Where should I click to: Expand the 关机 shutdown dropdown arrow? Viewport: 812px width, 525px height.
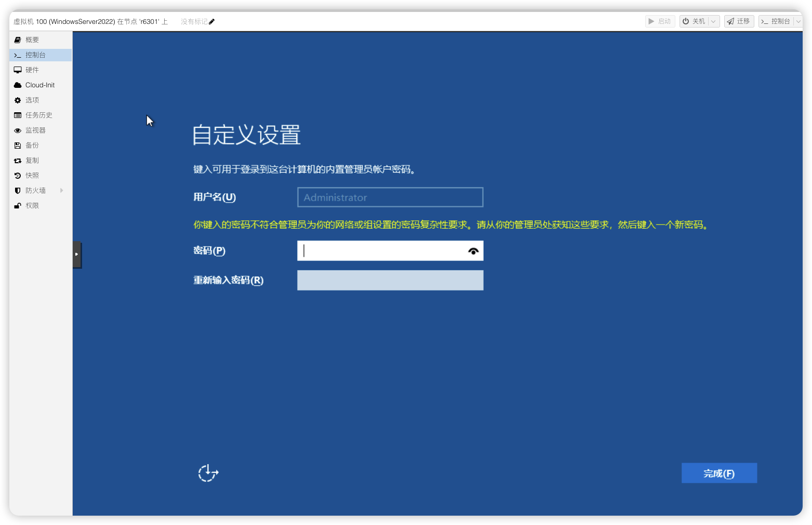(x=714, y=21)
